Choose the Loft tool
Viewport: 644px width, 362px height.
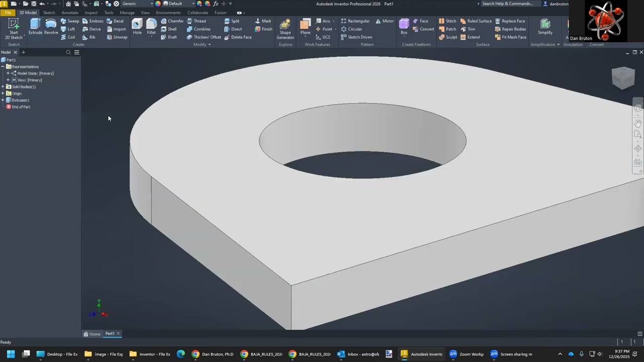(67, 29)
